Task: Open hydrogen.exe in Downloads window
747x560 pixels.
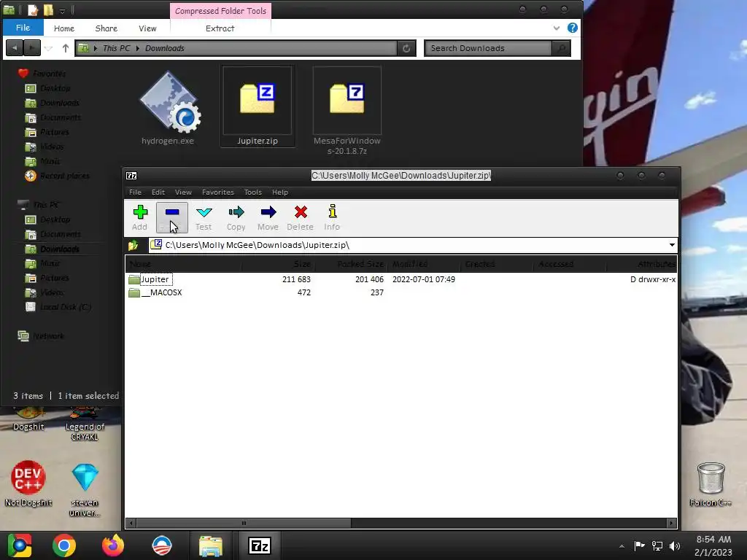Action: (169, 108)
